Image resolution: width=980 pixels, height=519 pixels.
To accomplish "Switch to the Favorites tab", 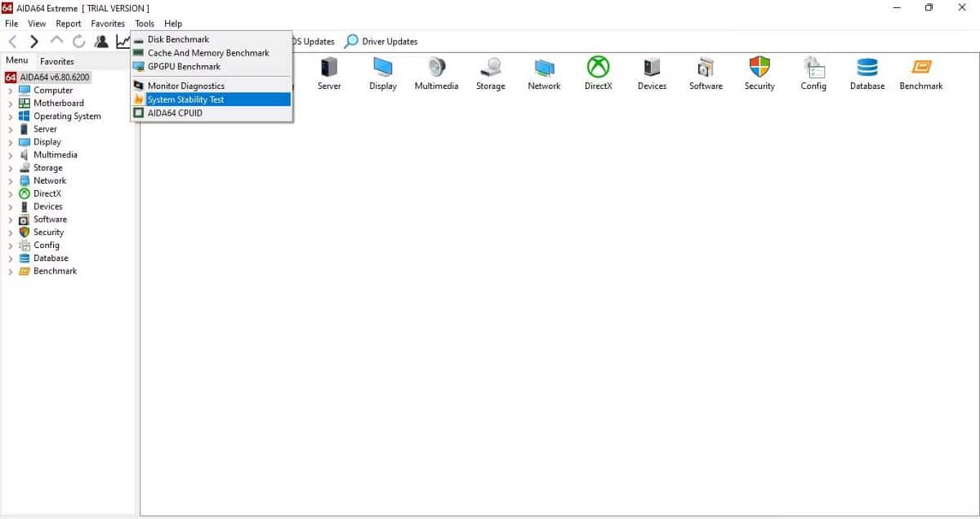I will [56, 60].
